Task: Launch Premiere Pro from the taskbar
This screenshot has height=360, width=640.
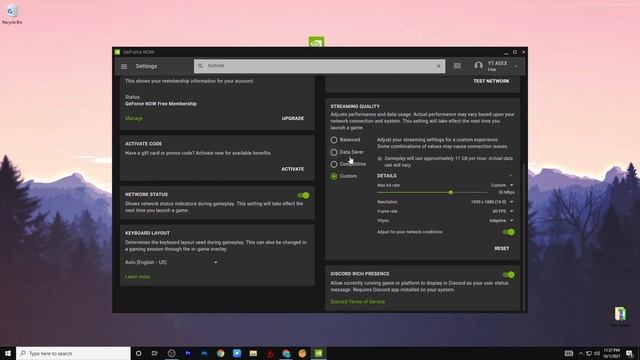Action: point(188,353)
